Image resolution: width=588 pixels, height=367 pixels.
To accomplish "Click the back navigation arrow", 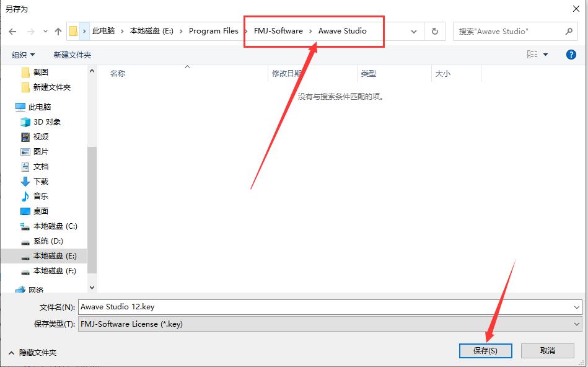I will (12, 31).
